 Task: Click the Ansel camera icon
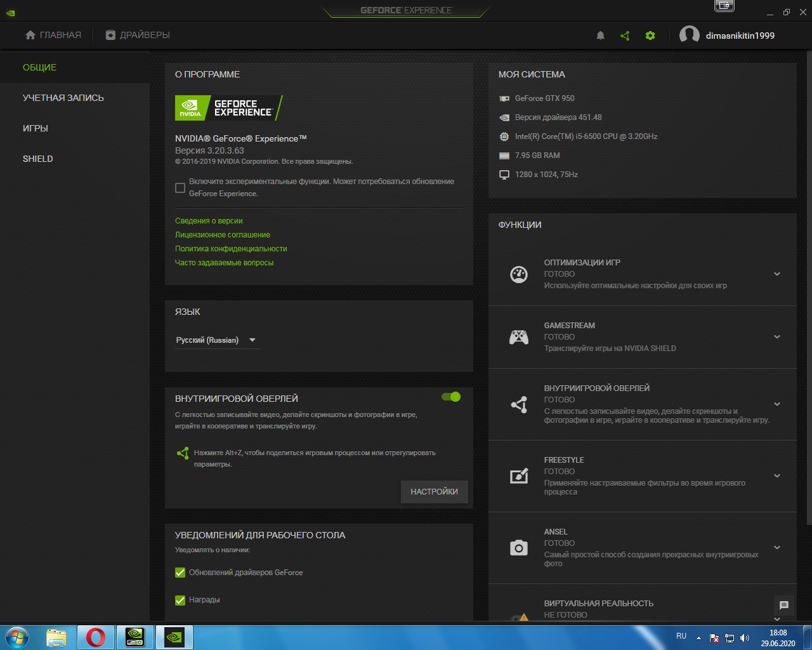(x=519, y=548)
